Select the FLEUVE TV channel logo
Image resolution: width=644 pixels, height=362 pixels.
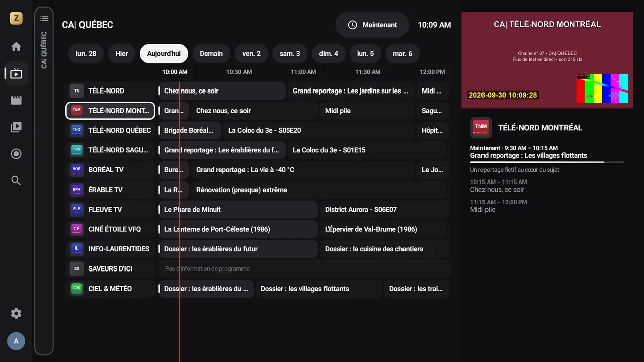76,210
